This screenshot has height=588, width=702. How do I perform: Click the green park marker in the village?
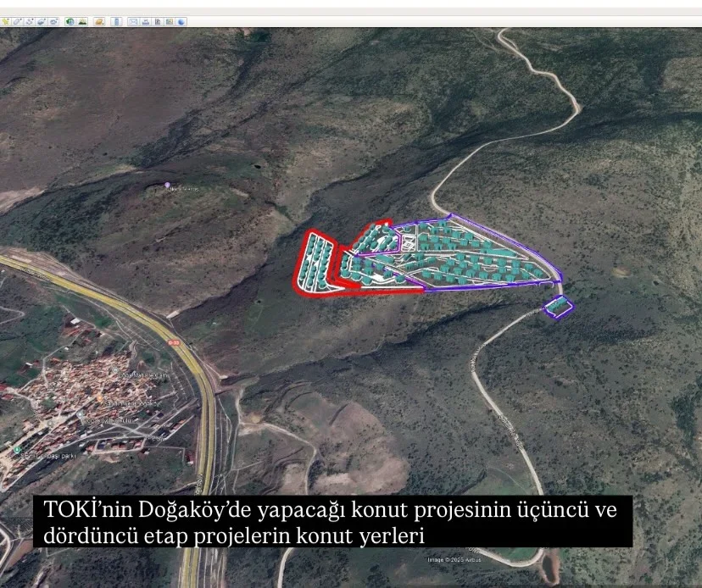(x=17, y=450)
